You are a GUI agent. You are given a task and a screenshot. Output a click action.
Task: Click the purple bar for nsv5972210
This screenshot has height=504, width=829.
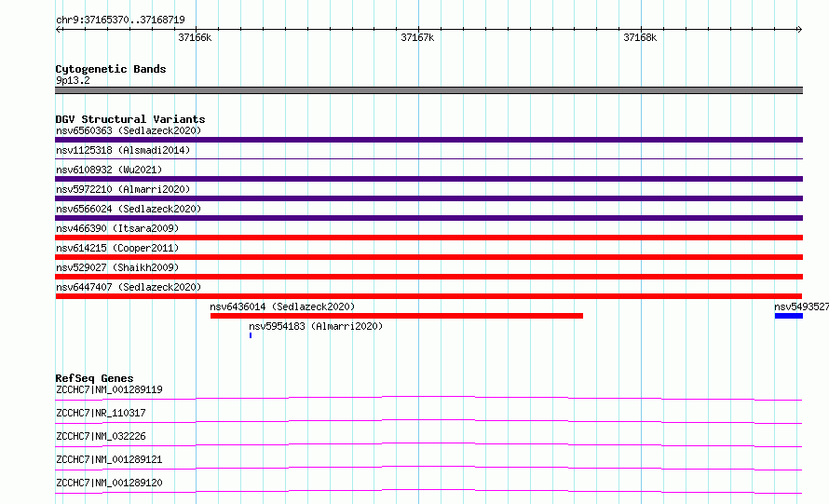click(x=428, y=198)
